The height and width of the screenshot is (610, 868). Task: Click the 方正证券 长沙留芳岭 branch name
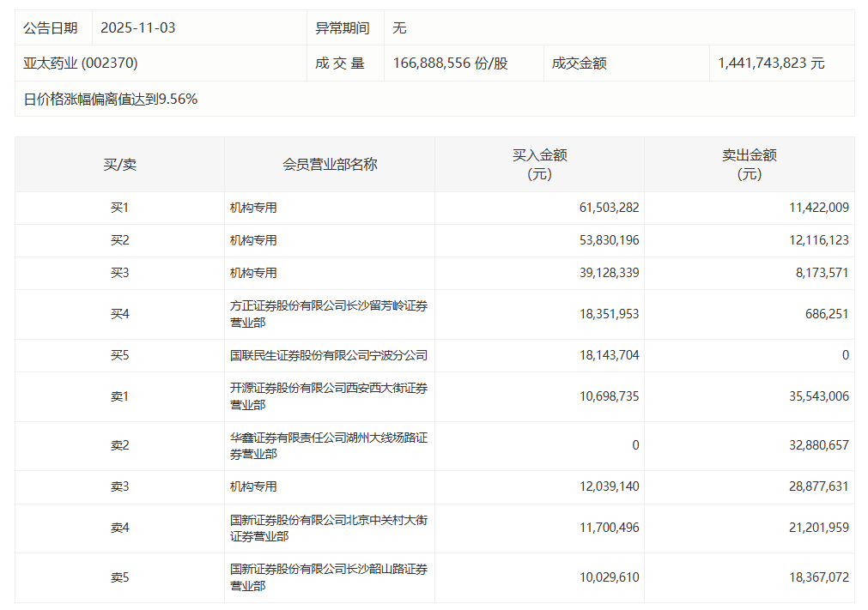[328, 314]
